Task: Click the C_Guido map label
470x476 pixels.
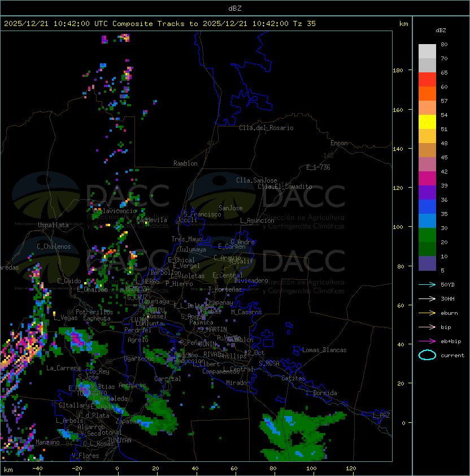Action: click(69, 281)
